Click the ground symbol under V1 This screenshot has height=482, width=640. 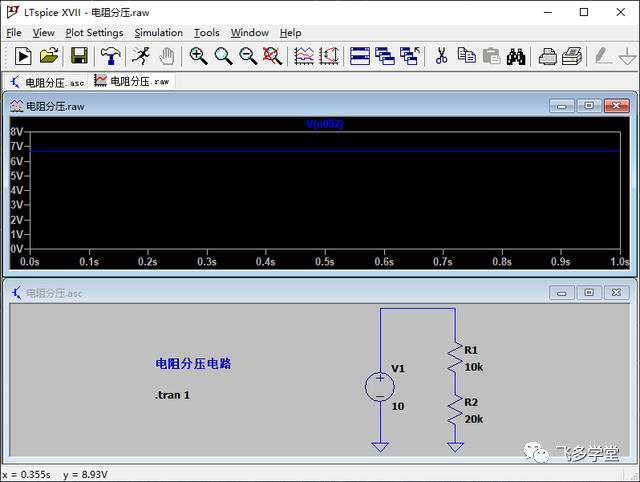click(x=380, y=447)
